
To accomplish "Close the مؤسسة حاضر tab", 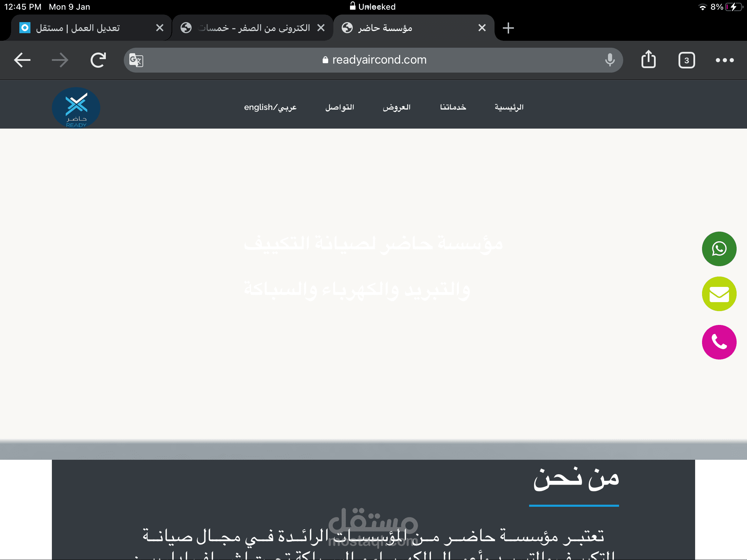I will click(482, 28).
